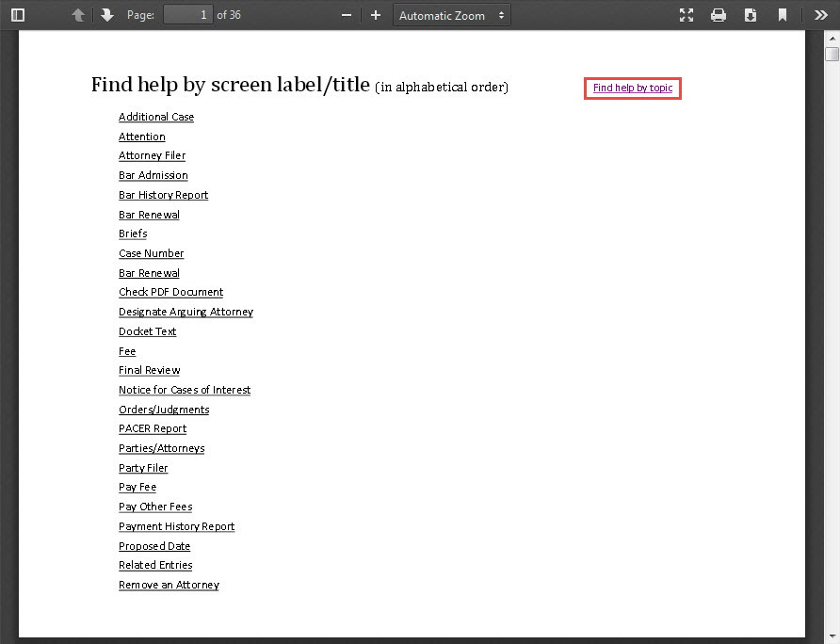Zoom in with the plus button
This screenshot has height=644, width=840.
click(376, 15)
